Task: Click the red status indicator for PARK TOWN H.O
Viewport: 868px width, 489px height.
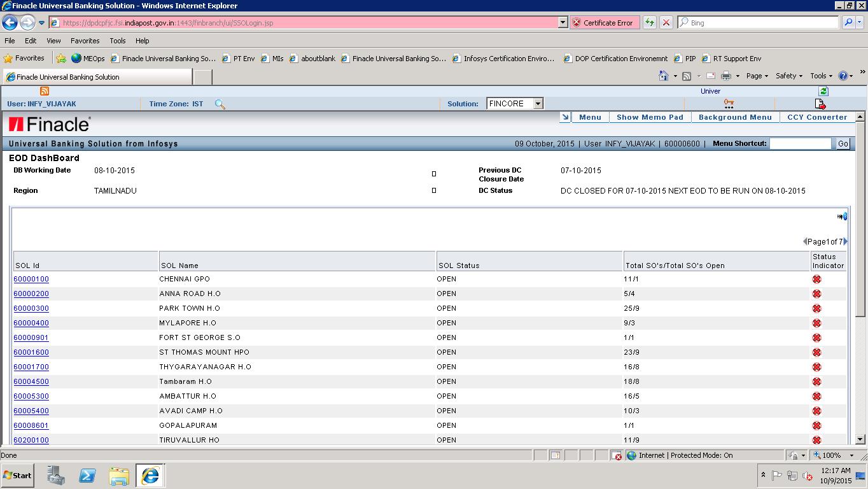Action: [x=816, y=308]
